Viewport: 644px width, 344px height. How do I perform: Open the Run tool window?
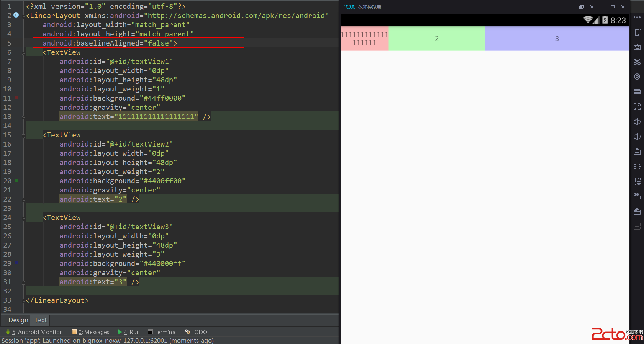tap(129, 332)
